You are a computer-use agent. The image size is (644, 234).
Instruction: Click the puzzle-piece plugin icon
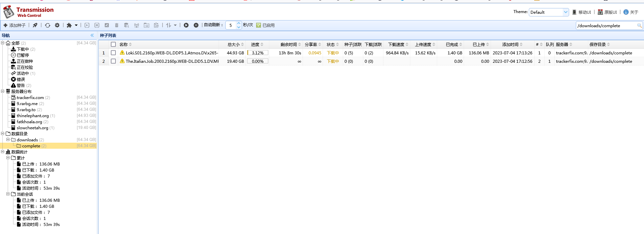pyautogui.click(x=69, y=25)
